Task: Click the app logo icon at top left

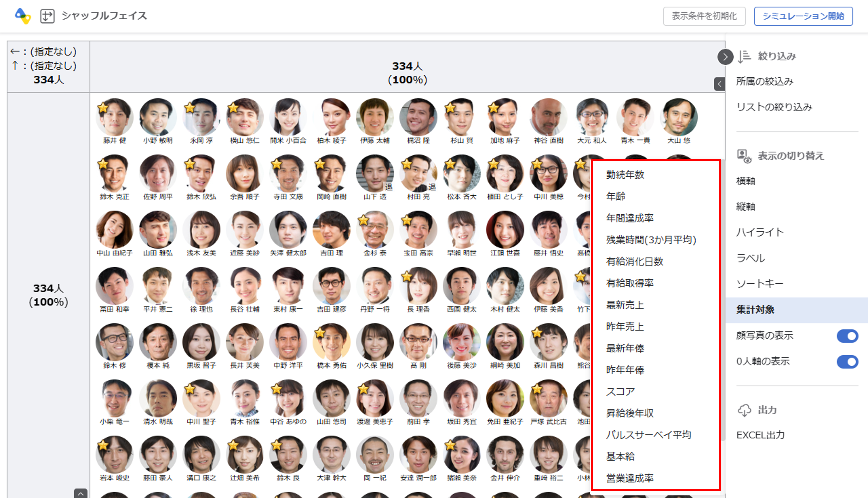Action: click(23, 16)
